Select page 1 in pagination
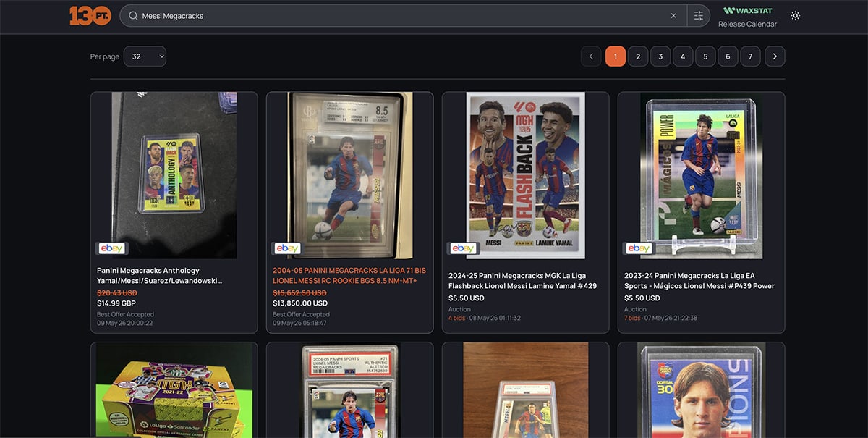The width and height of the screenshot is (868, 438). pyautogui.click(x=616, y=56)
